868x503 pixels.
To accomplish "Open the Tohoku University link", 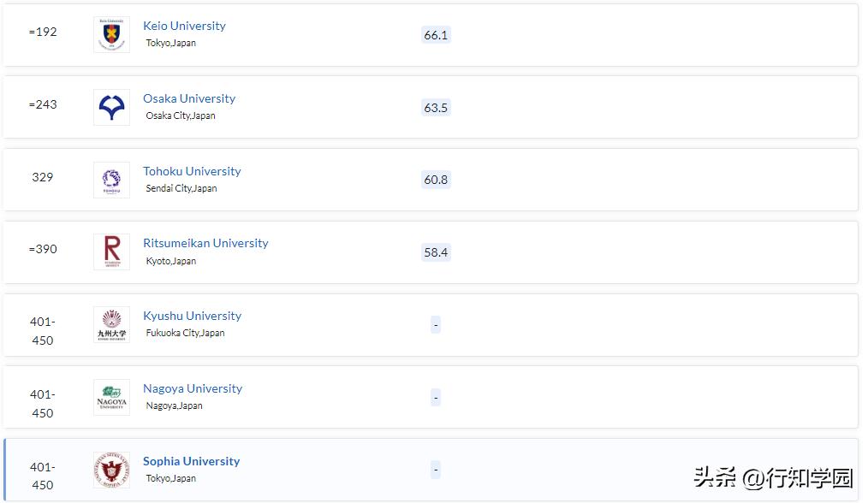I will point(192,171).
